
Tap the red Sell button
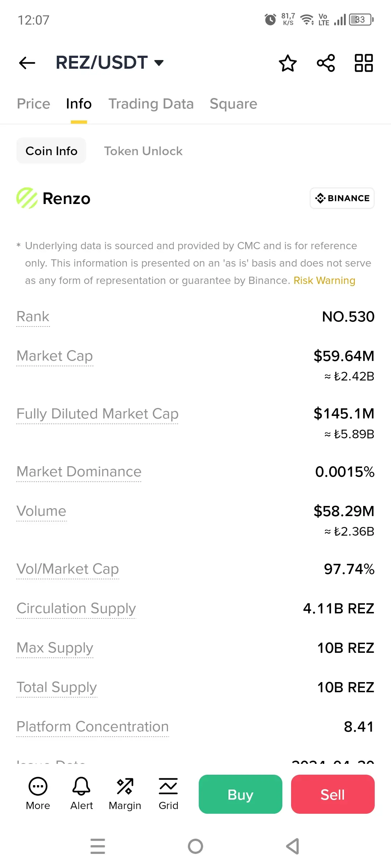pos(333,794)
